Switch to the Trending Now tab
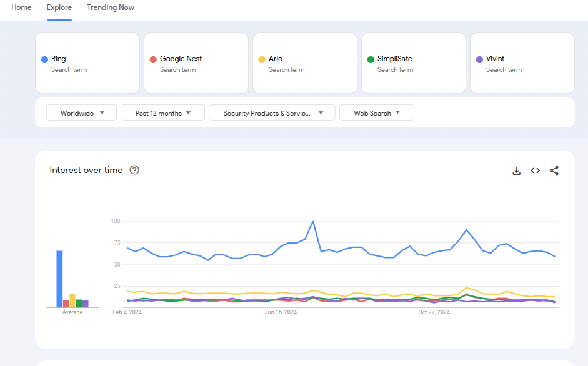 coord(111,7)
